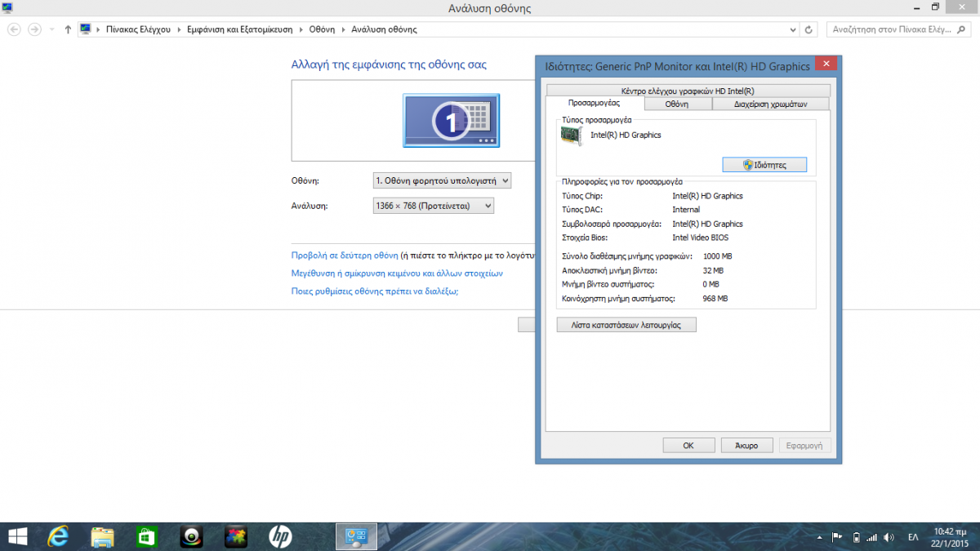Open the Start menu Windows logo
The height and width of the screenshot is (551, 980).
pyautogui.click(x=16, y=536)
